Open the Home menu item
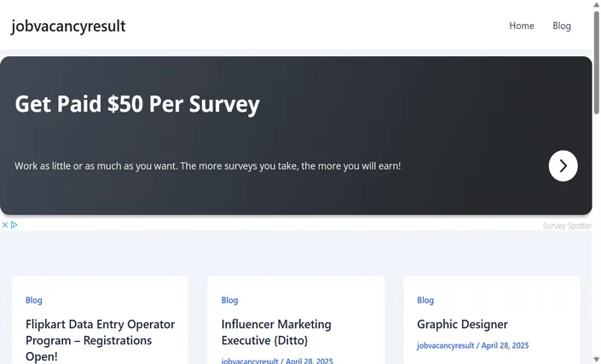 click(x=521, y=26)
